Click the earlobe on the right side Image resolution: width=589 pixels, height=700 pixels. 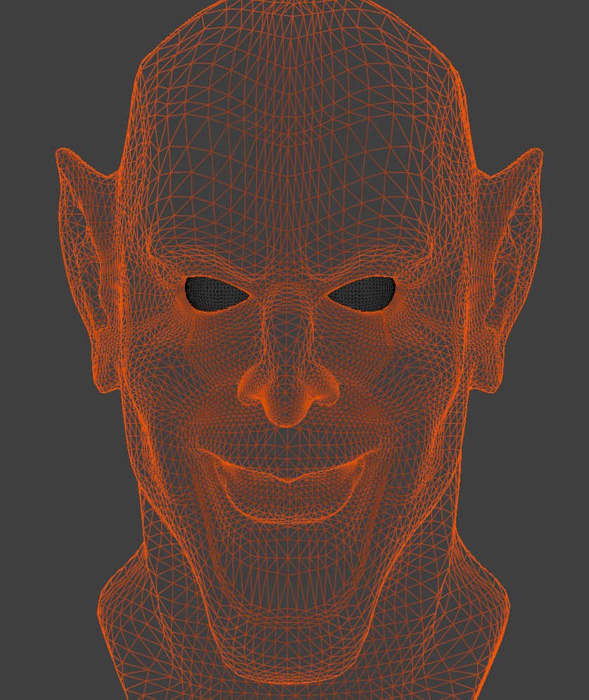(488, 376)
